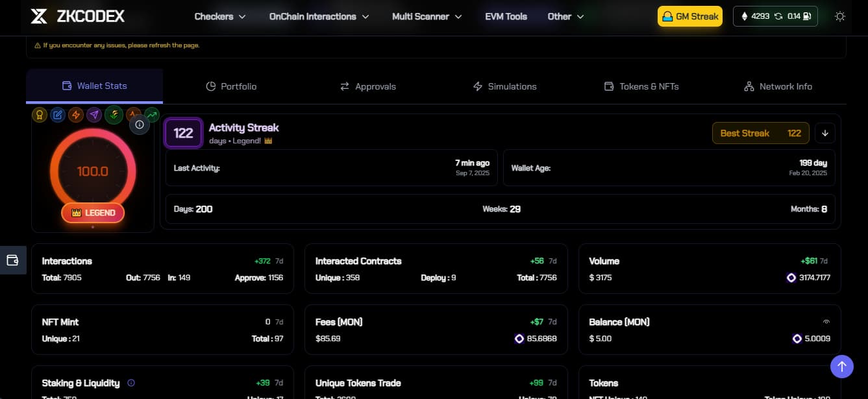Toggle the light/dark theme sun icon
Viewport: 868px width, 399px height.
click(840, 16)
